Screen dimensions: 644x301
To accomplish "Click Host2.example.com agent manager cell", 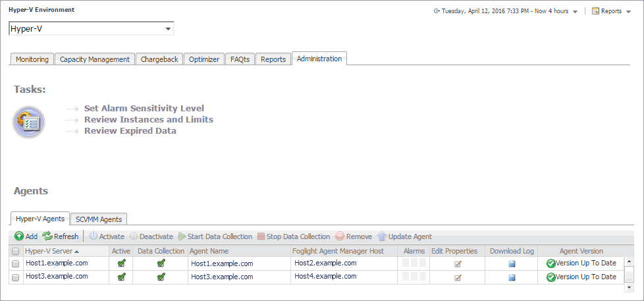I will (325, 263).
